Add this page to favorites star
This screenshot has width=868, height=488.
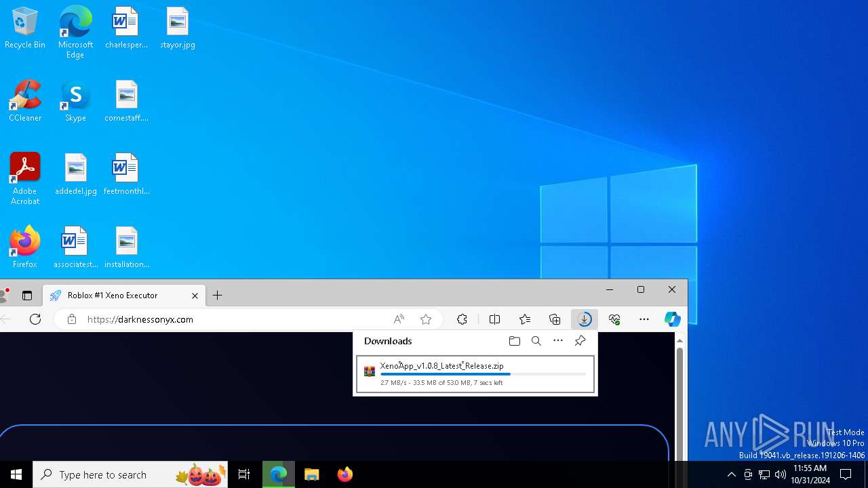click(x=426, y=319)
